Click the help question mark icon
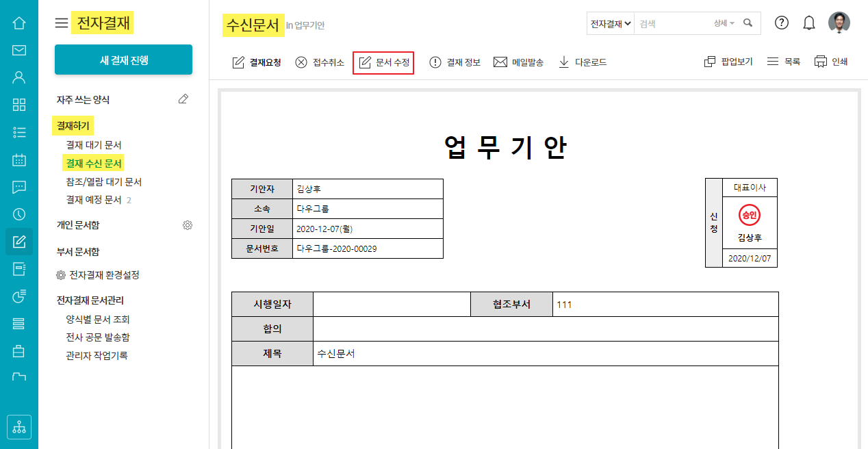Image resolution: width=868 pixels, height=449 pixels. pyautogui.click(x=782, y=23)
